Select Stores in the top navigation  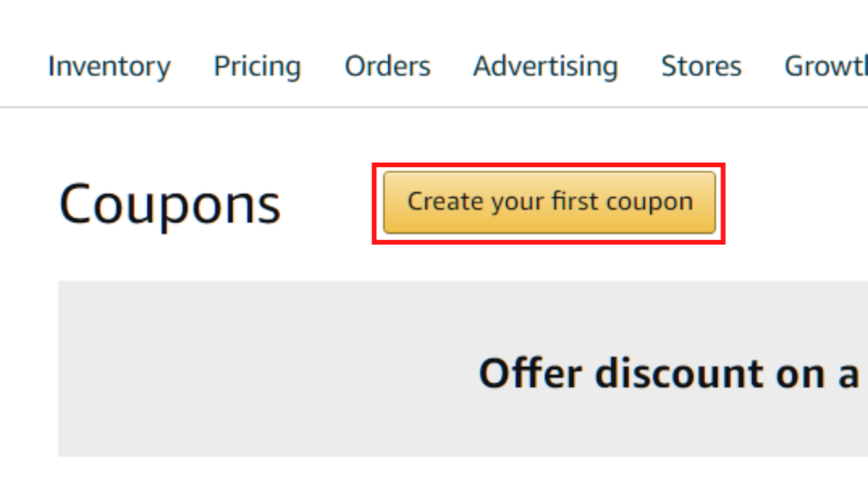[x=701, y=66]
